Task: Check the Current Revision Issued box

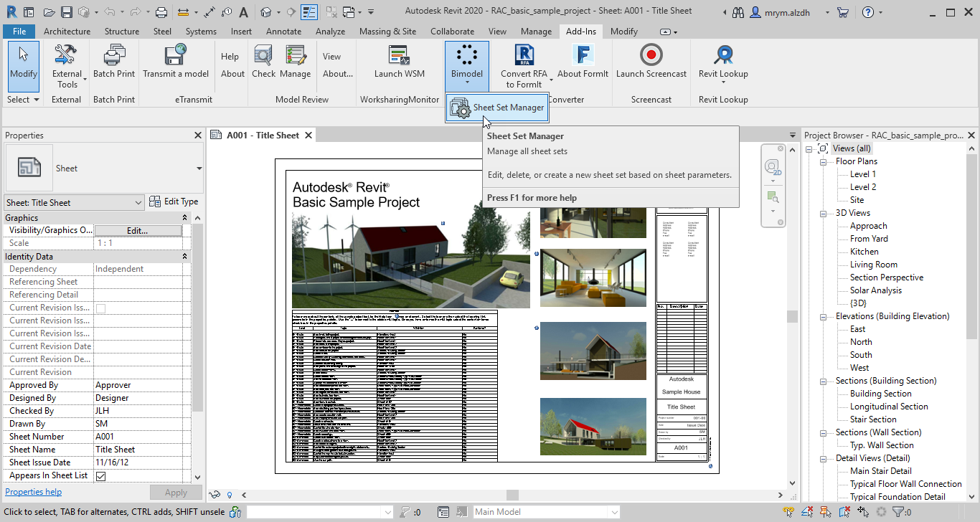Action: [99, 307]
